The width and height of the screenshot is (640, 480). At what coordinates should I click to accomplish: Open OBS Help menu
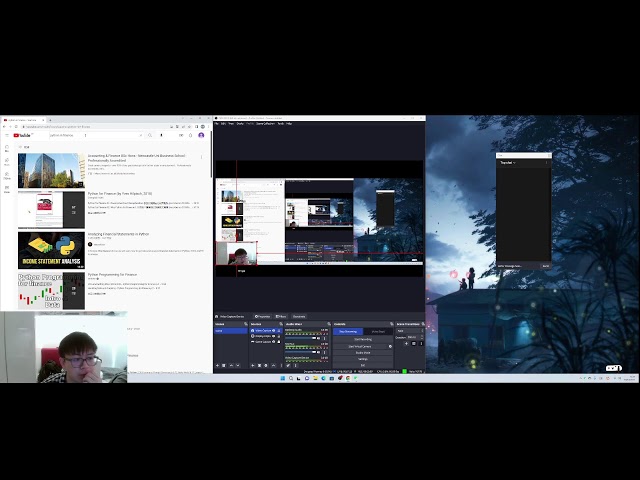click(x=289, y=123)
